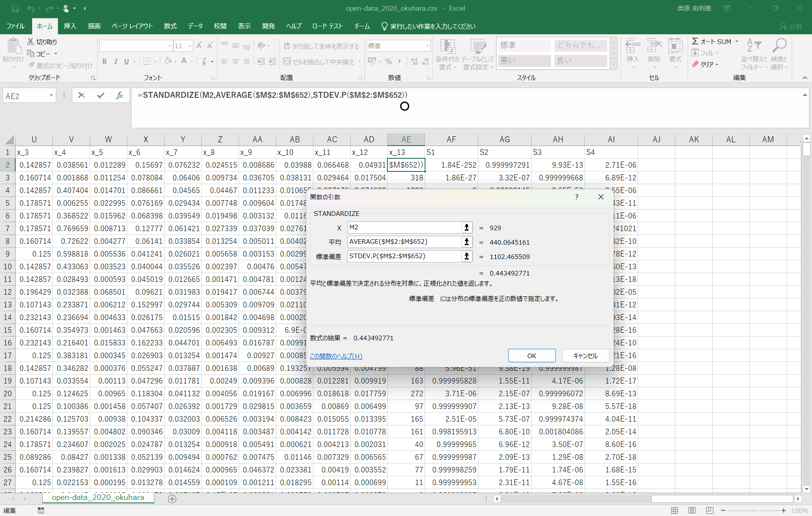Select normal worksheet view
812x516 pixels.
click(x=675, y=510)
